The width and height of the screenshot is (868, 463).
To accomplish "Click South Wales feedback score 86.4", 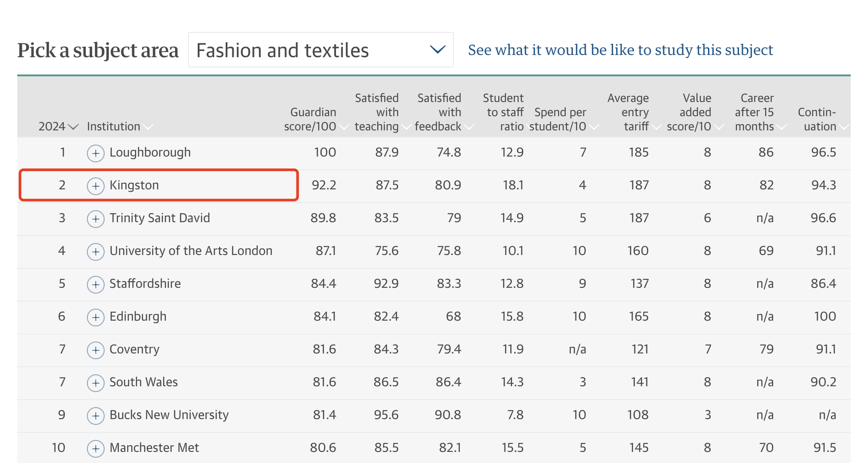I will 448,382.
